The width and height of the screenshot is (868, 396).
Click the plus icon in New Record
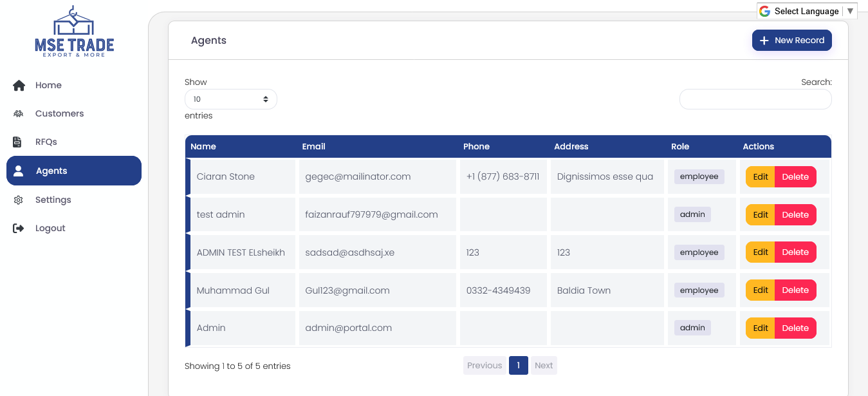pyautogui.click(x=764, y=41)
